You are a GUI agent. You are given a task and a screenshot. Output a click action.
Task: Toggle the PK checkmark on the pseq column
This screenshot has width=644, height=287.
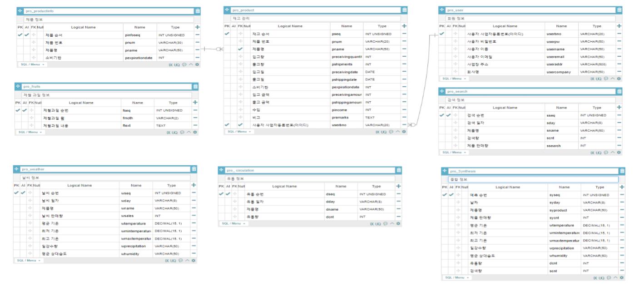pos(227,33)
